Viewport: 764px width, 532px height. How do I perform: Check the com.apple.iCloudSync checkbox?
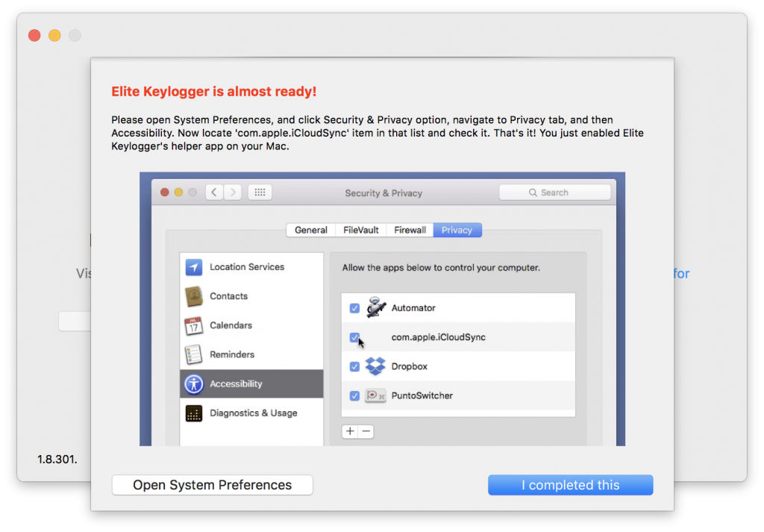click(354, 337)
